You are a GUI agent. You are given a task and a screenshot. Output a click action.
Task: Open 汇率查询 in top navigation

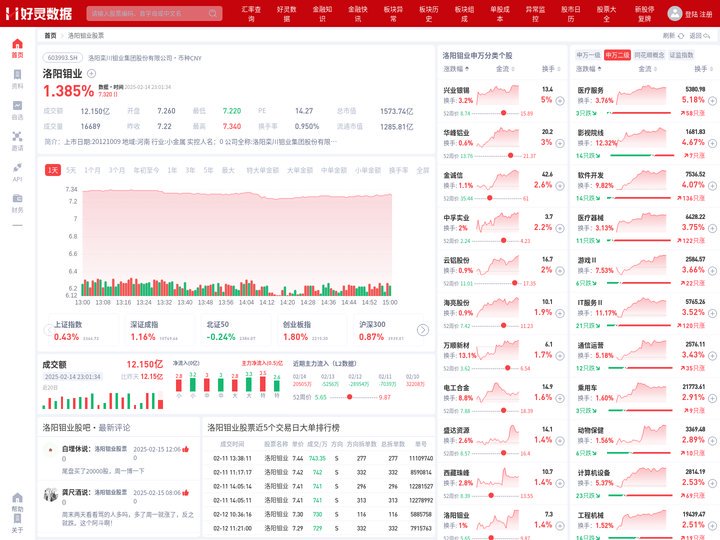pyautogui.click(x=251, y=14)
